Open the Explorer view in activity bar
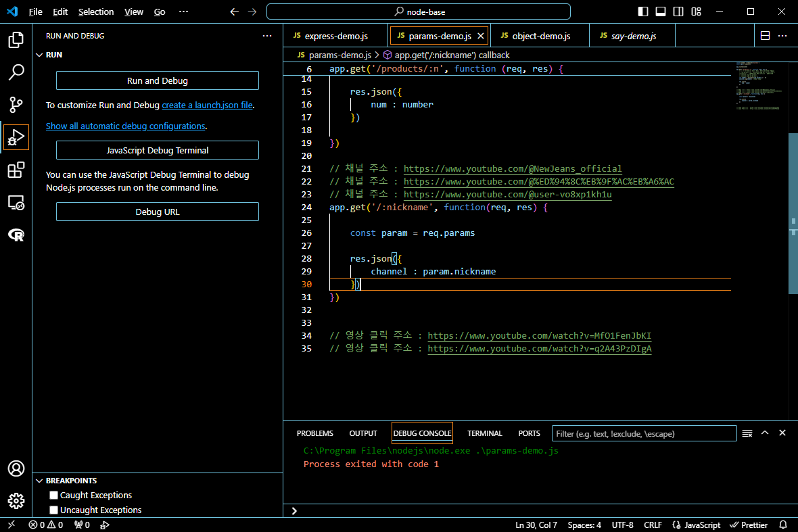The height and width of the screenshot is (532, 798). point(16,40)
